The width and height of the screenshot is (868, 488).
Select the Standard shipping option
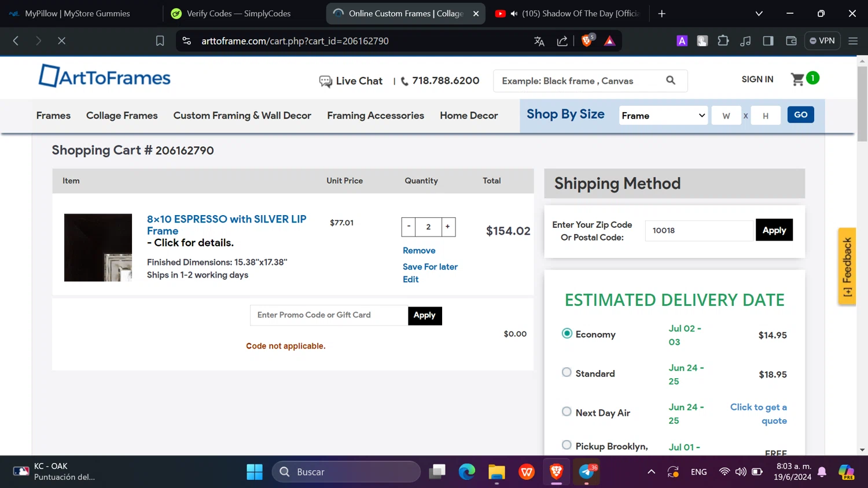coord(567,372)
